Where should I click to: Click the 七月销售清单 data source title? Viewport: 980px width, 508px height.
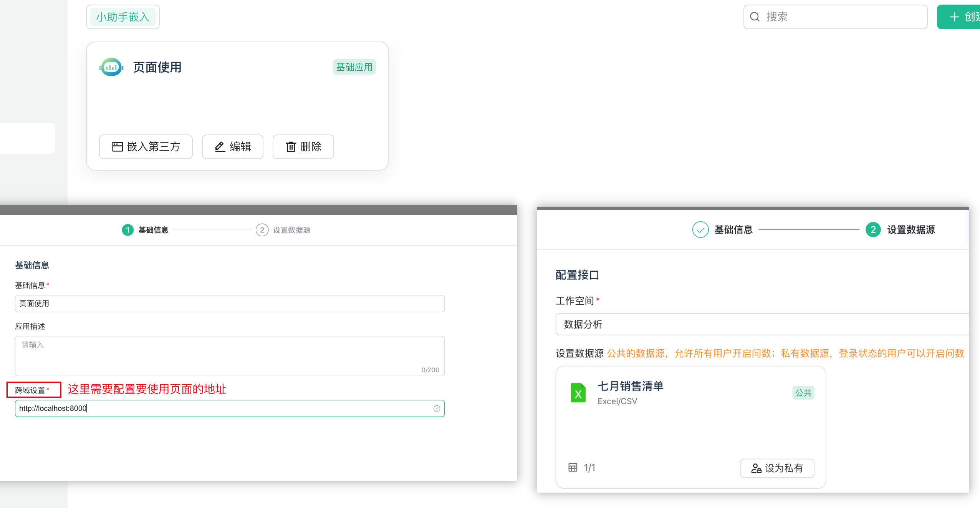click(631, 386)
